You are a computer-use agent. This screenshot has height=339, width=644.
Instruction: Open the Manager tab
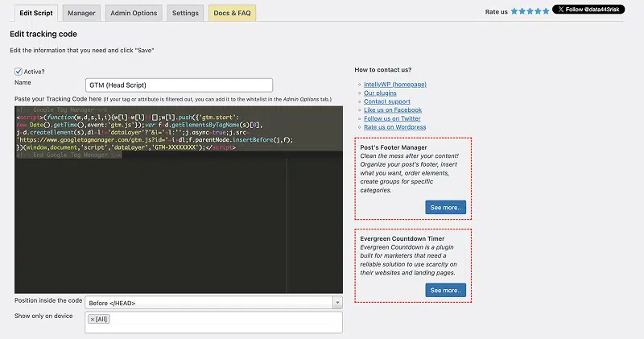pos(81,13)
